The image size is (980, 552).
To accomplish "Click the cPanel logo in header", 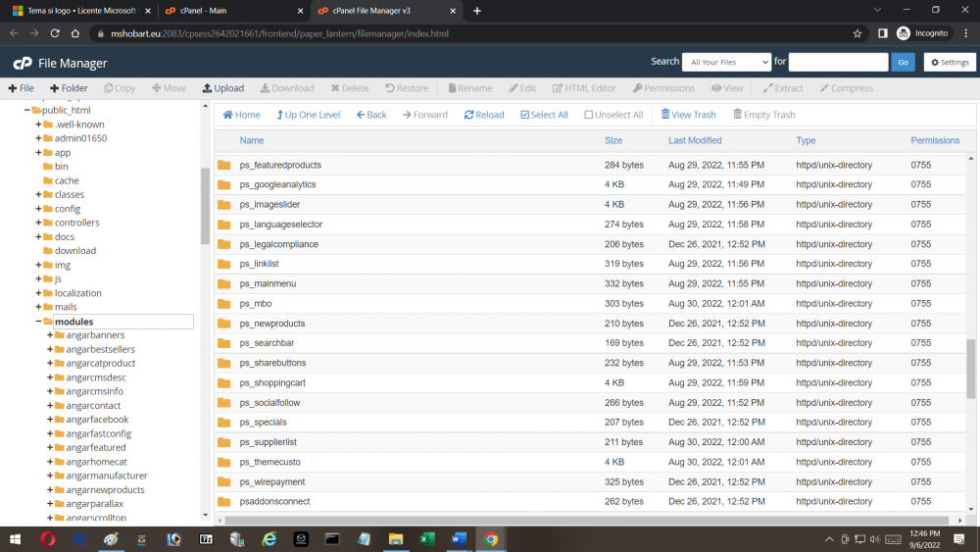I will 23,63.
